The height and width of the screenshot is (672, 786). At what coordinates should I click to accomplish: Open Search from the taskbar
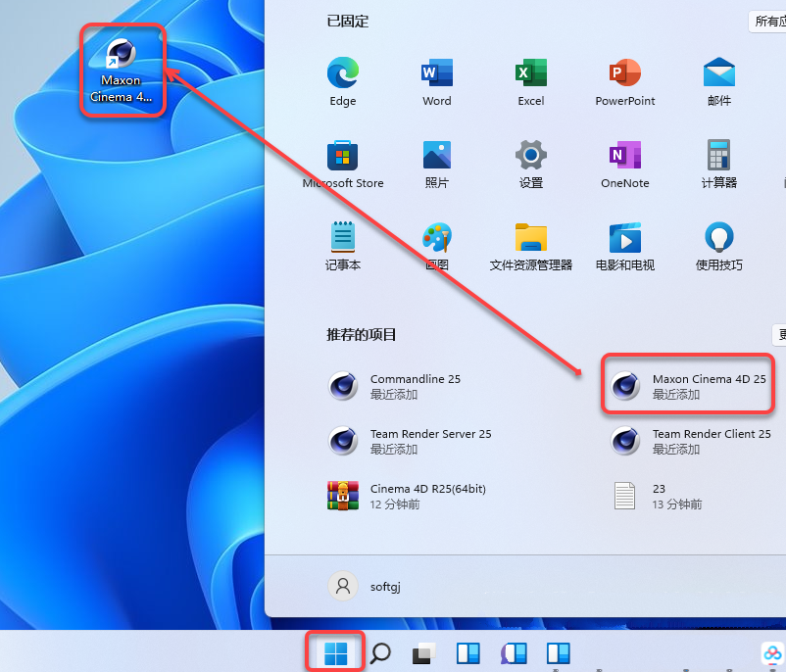(x=380, y=653)
